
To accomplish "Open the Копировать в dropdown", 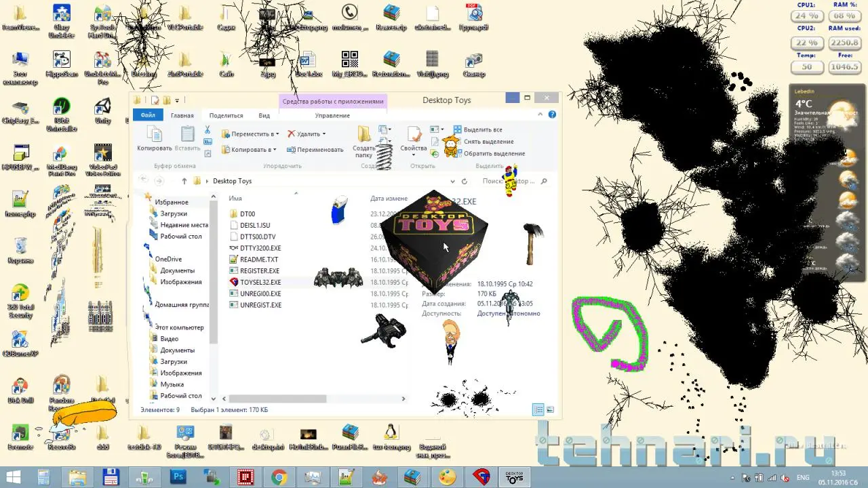I will coord(249,149).
